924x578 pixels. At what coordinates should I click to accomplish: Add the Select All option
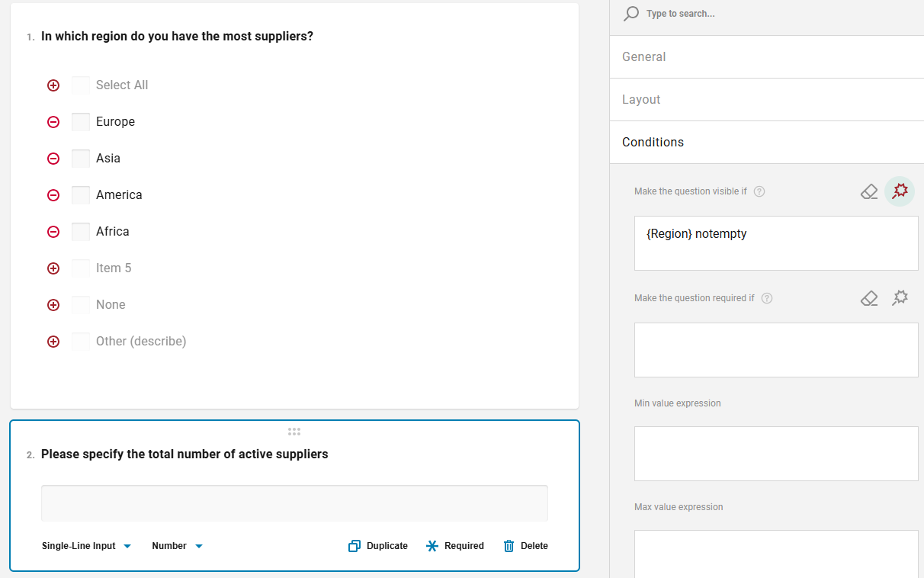click(x=53, y=85)
